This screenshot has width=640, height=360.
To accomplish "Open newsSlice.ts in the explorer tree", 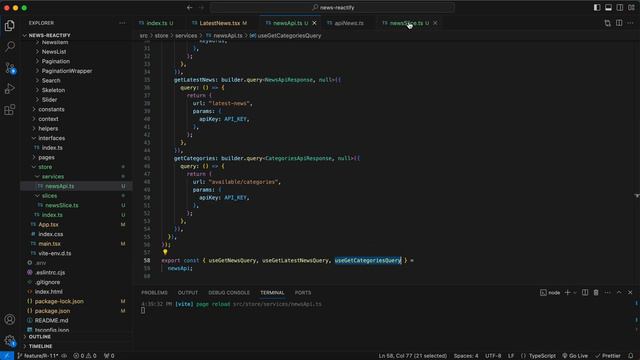I will coord(62,205).
